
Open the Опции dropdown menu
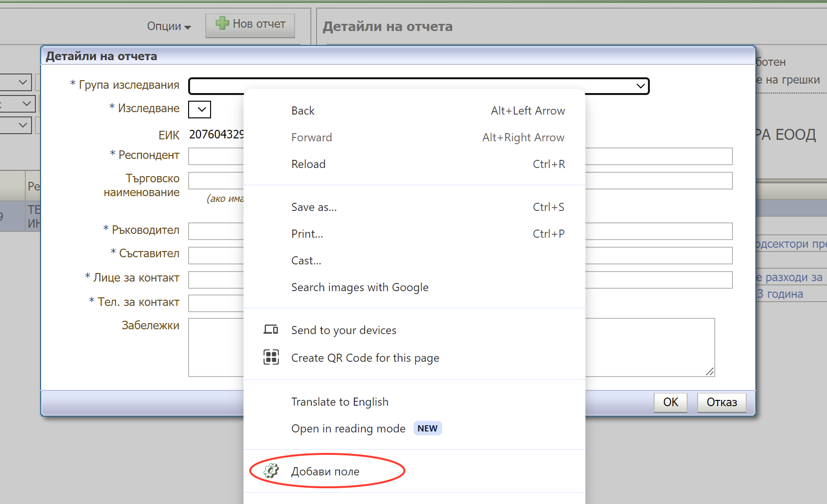click(x=169, y=26)
